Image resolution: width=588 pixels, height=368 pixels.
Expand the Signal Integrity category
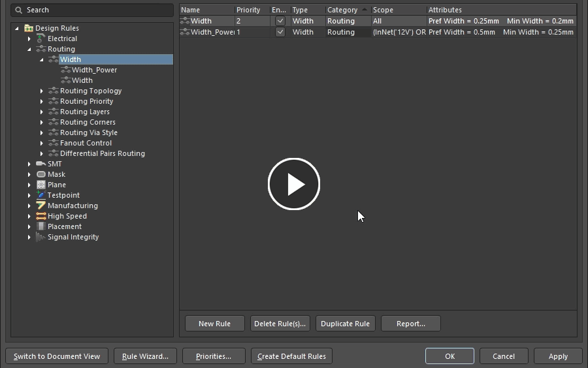[29, 237]
